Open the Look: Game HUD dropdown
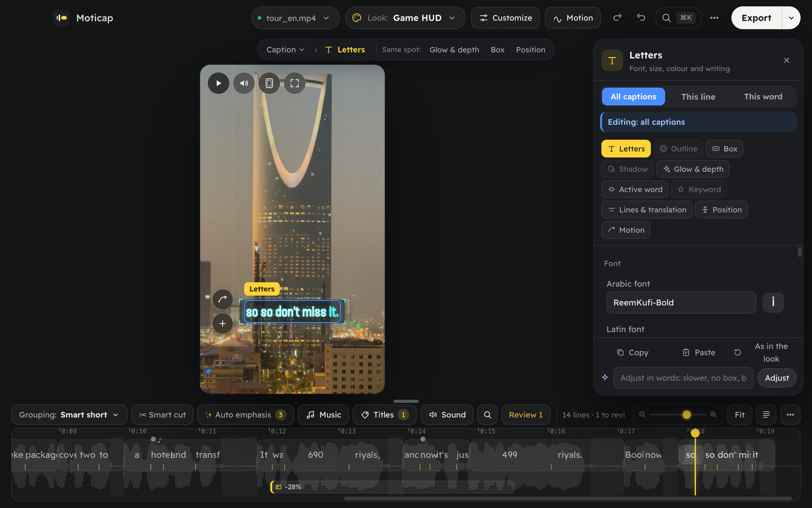 coord(405,18)
